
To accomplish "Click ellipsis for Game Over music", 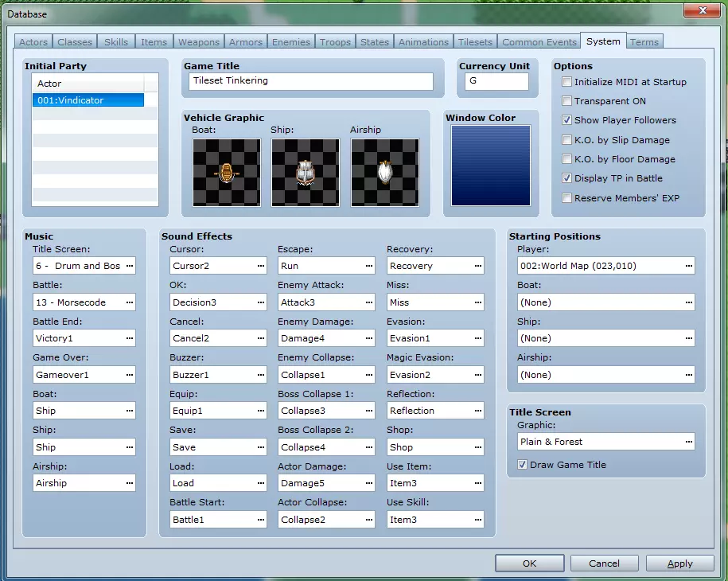I will tap(130, 375).
